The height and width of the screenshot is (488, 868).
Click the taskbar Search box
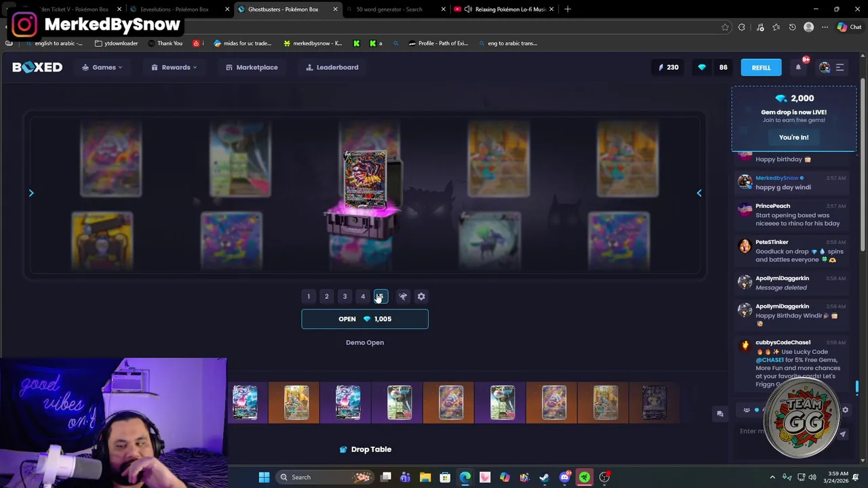coord(325,477)
